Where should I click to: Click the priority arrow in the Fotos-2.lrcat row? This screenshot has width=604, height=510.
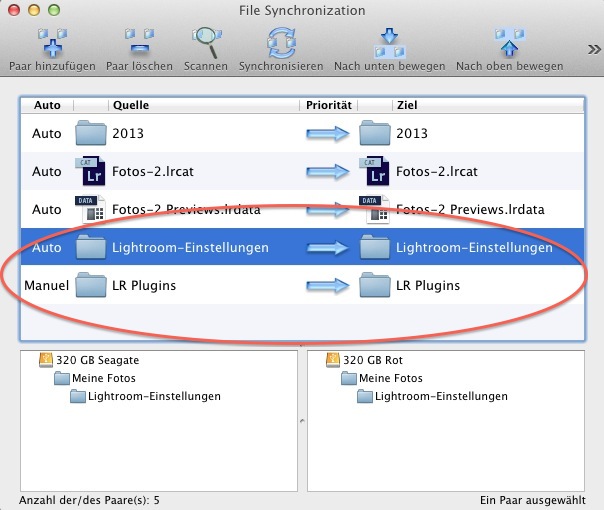pos(327,171)
